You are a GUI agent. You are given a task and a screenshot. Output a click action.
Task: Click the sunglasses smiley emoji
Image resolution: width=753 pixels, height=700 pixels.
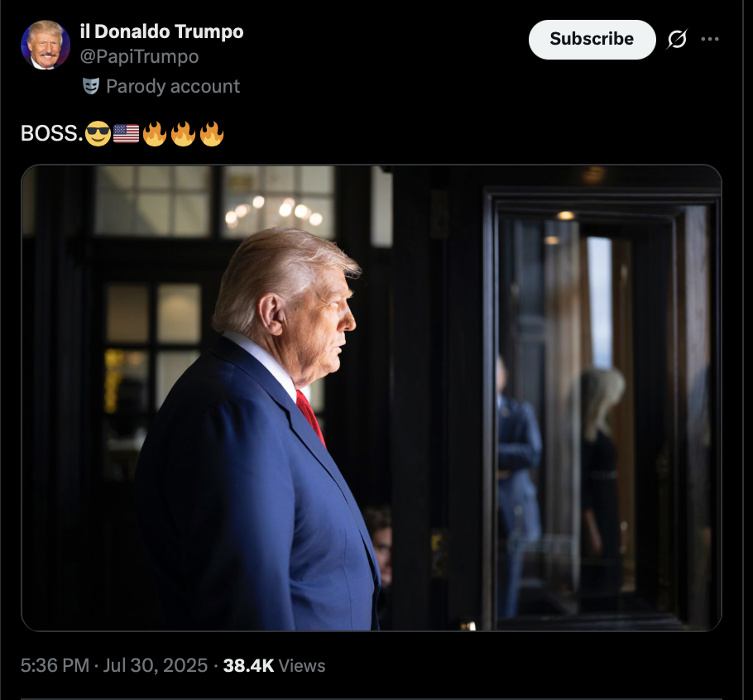pyautogui.click(x=98, y=133)
